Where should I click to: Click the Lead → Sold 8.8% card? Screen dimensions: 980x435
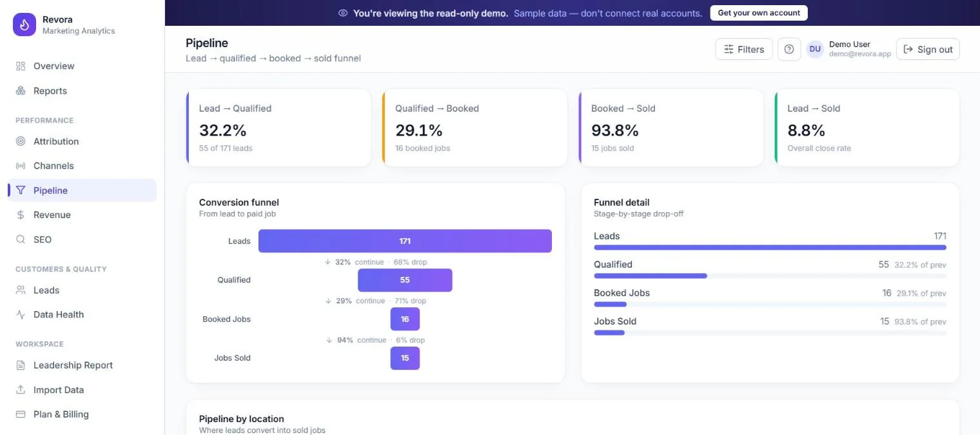pyautogui.click(x=867, y=128)
